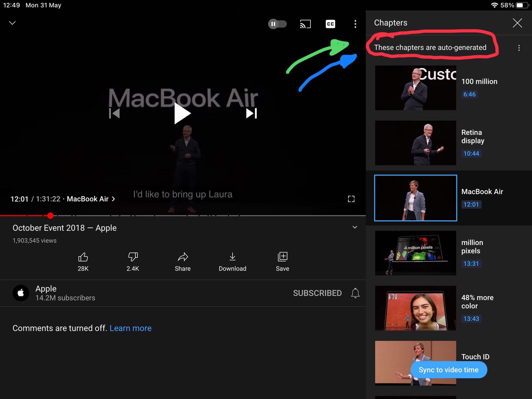Click the SUBSCRIBED button
This screenshot has width=532, height=399.
317,293
